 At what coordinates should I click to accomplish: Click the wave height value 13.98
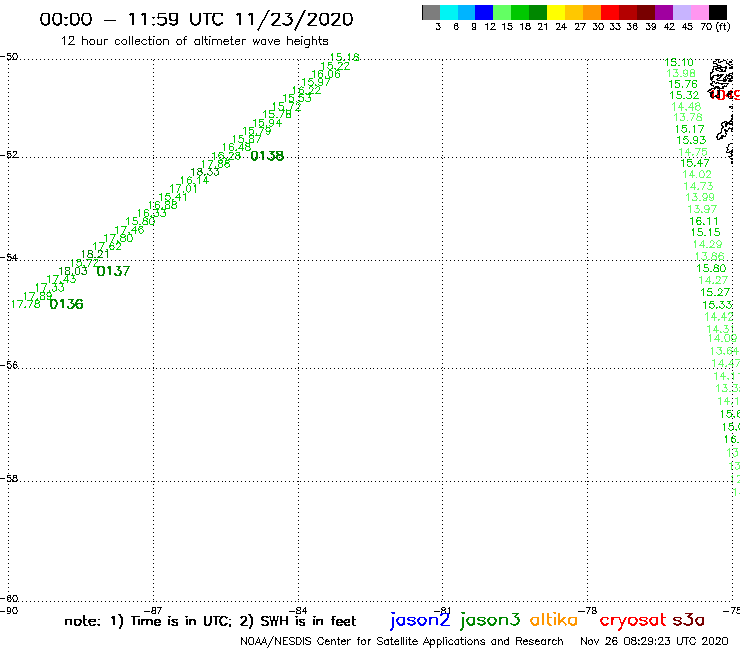pyautogui.click(x=681, y=73)
